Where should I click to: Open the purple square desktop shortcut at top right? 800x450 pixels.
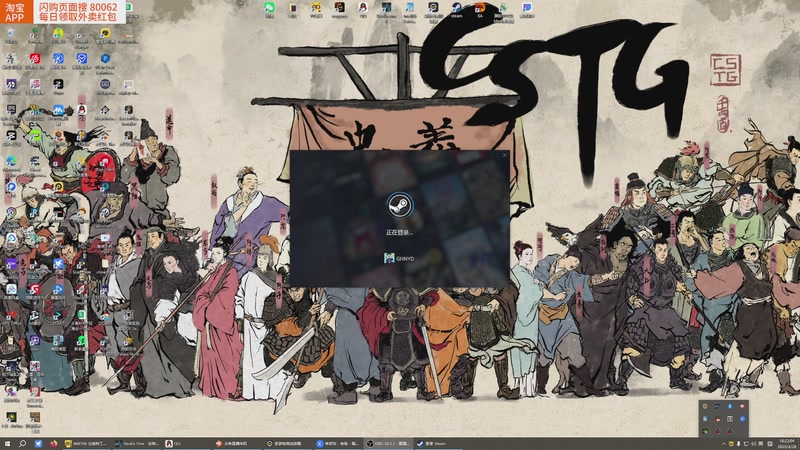(527, 9)
